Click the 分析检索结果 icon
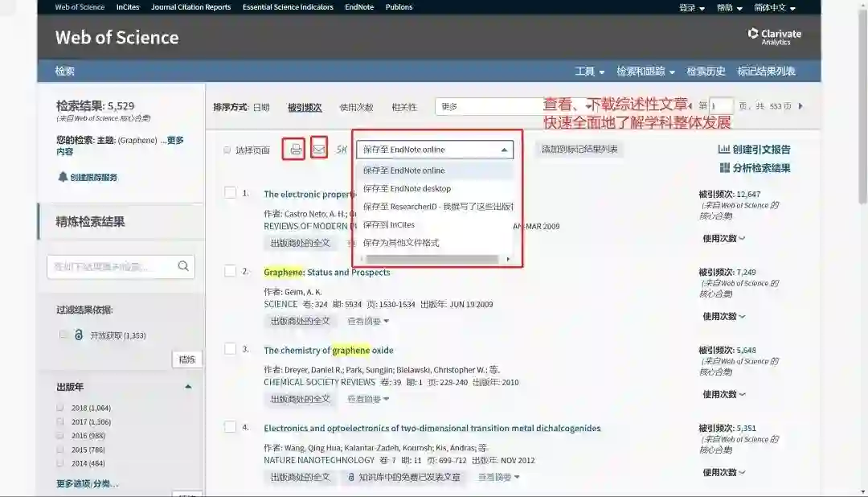This screenshot has width=868, height=497. pos(725,167)
